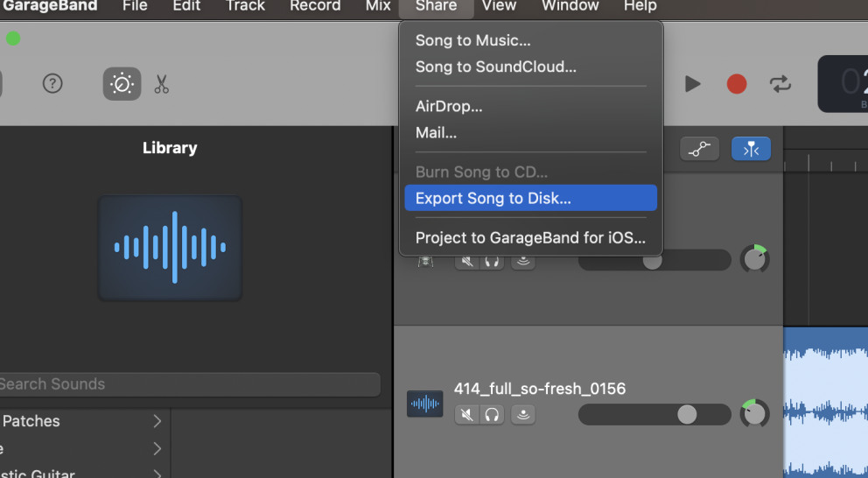This screenshot has width=868, height=478.
Task: Select Project to GarageBand for iOS...
Action: click(x=531, y=237)
